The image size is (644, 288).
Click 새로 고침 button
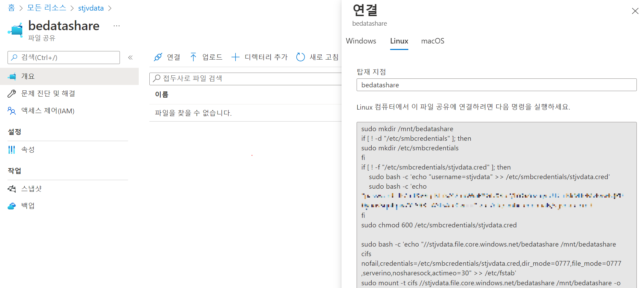[x=317, y=57]
